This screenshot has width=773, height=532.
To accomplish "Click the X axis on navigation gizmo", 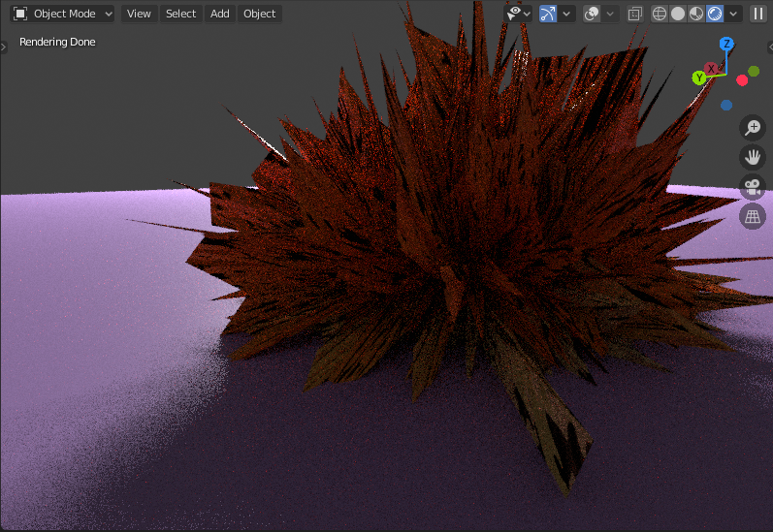I will 711,69.
